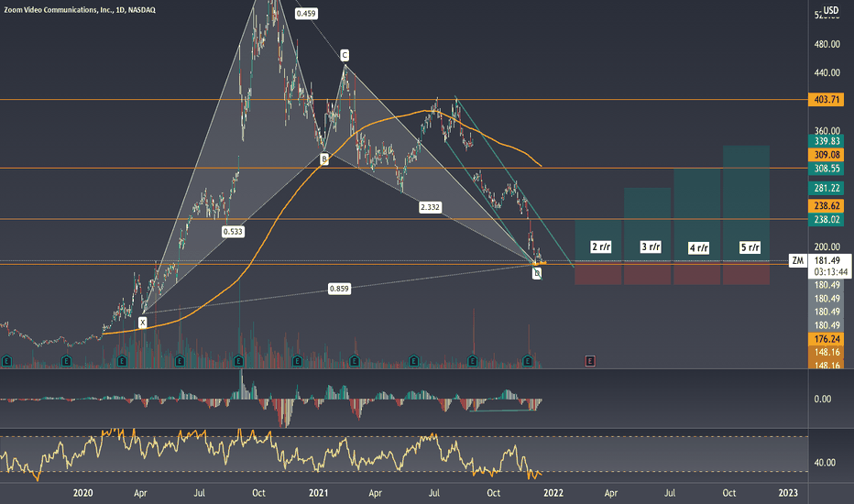Click the chart title Zoom Video Communications, Inc.

pyautogui.click(x=80, y=10)
